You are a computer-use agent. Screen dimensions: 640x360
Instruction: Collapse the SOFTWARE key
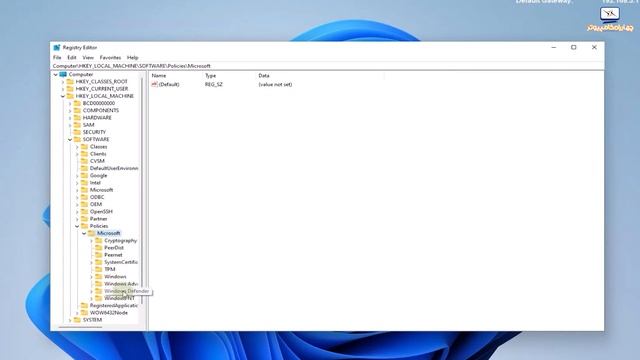(x=70, y=140)
